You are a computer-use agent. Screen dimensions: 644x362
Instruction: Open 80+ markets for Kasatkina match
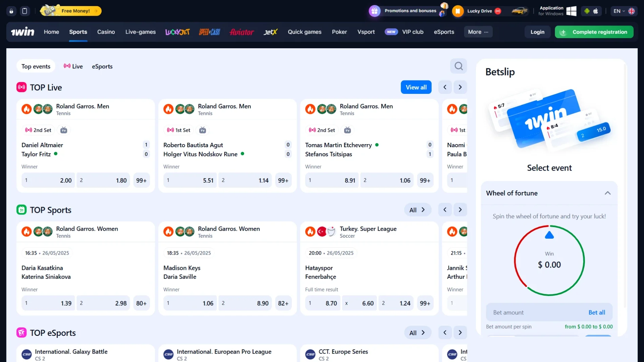pos(142,303)
